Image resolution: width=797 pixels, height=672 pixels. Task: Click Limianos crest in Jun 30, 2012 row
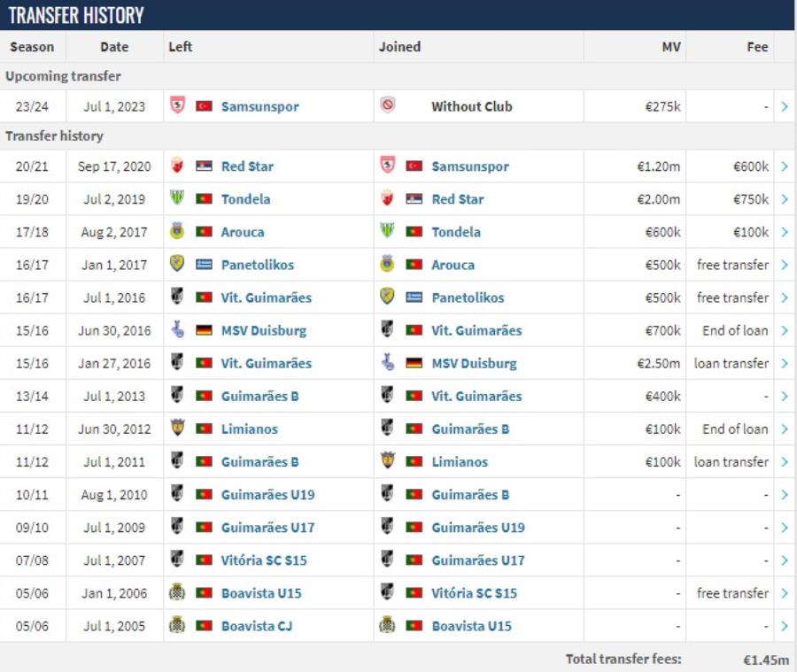pos(177,428)
